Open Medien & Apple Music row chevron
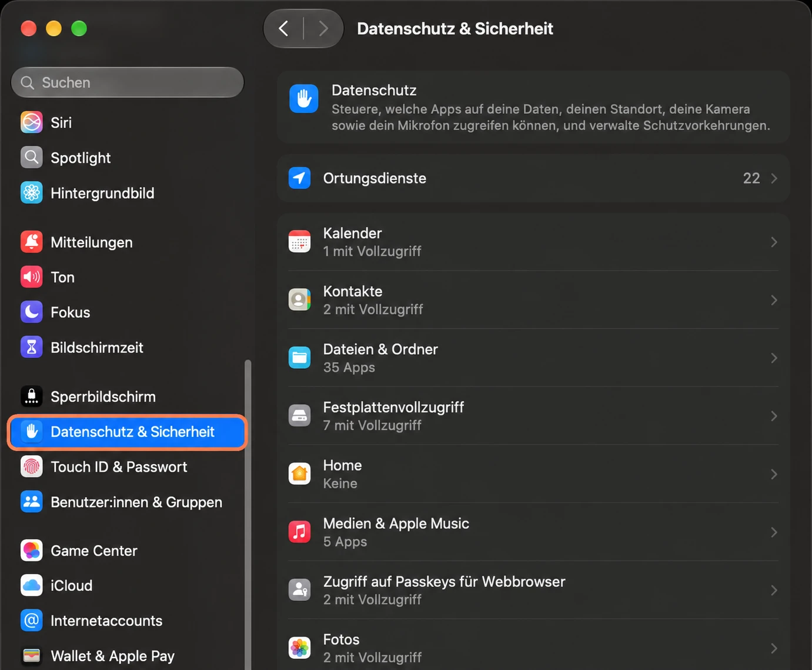 (x=774, y=532)
